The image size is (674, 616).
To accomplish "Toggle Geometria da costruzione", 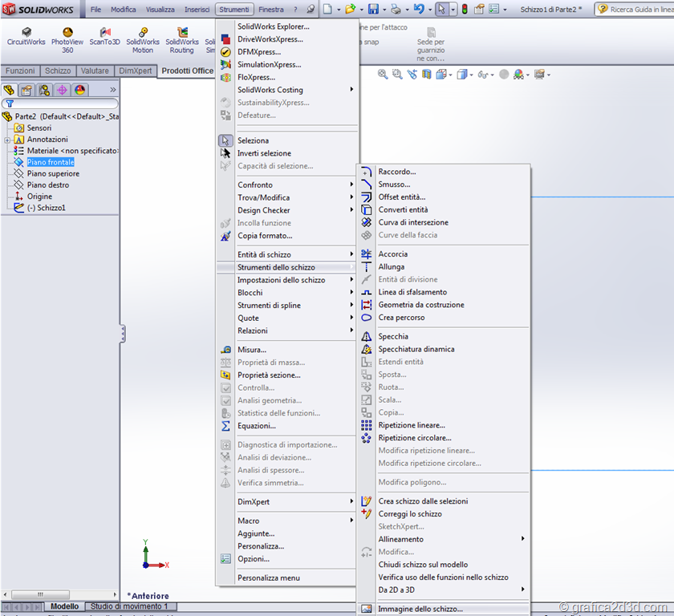I will 420,305.
